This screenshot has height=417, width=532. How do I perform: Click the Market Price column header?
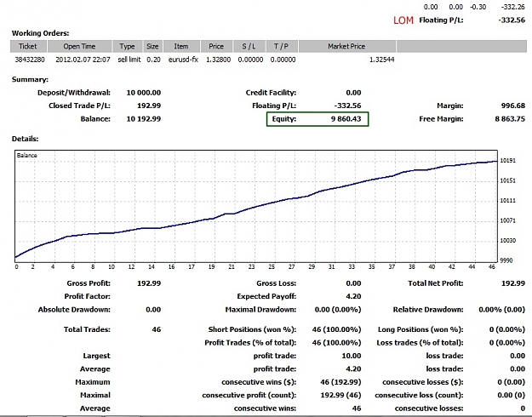coord(346,46)
